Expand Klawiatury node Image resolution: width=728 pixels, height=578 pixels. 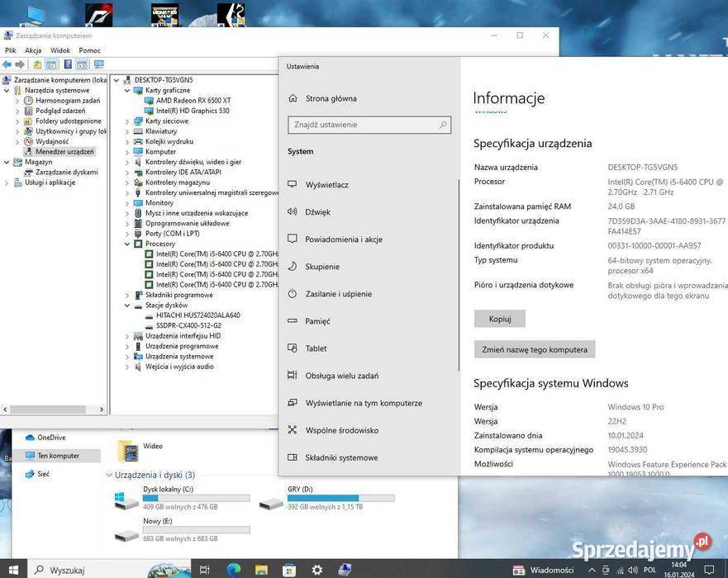point(127,131)
